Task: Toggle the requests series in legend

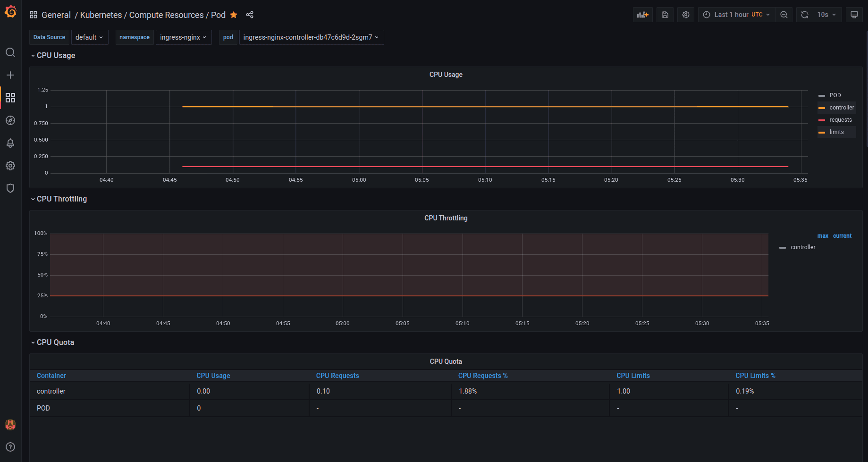Action: [840, 120]
